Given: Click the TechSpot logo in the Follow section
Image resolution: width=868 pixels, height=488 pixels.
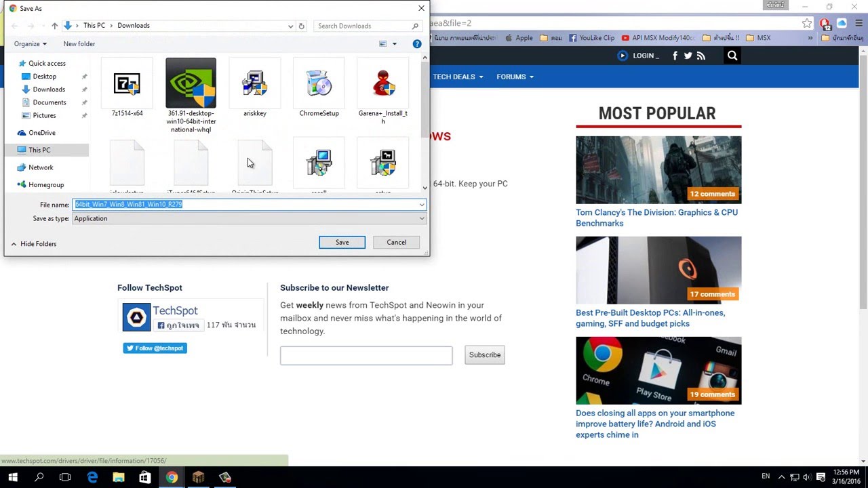Looking at the screenshot, I should 136,317.
